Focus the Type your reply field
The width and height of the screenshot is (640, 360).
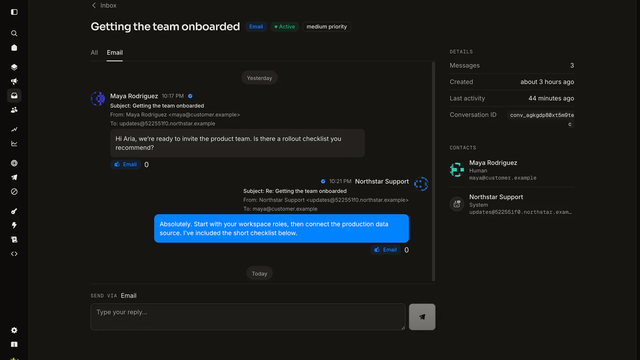pos(248,317)
